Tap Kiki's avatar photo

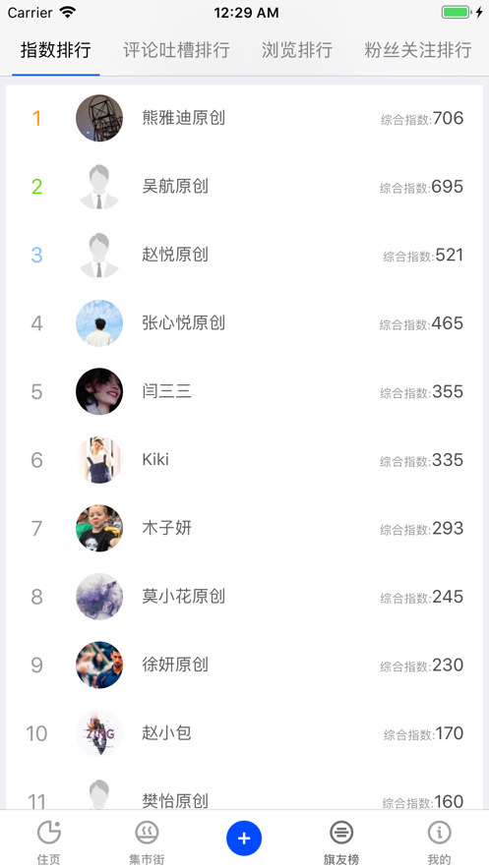pos(99,460)
